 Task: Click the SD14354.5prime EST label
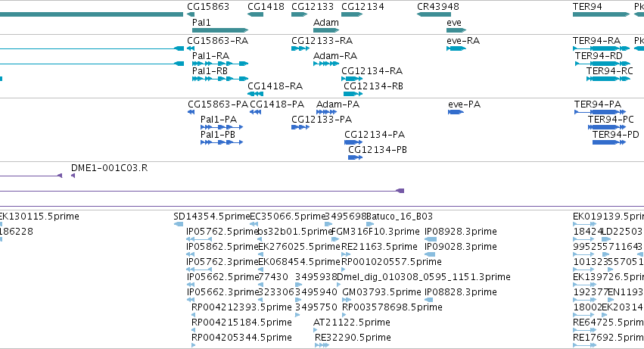click(x=212, y=217)
